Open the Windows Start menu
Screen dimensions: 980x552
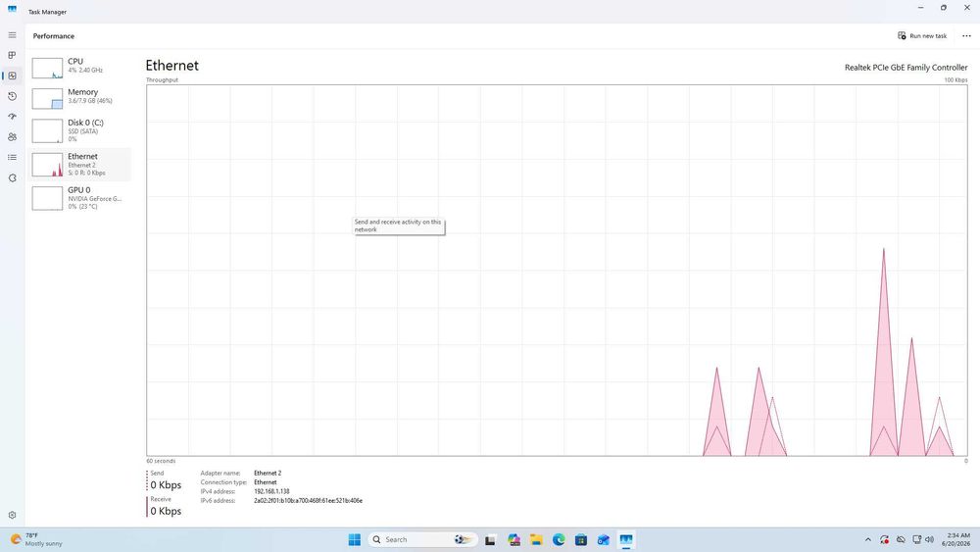[355, 539]
